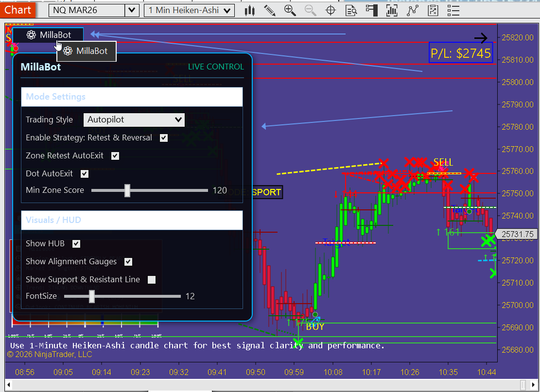Open the drawing tools pencil icon
540x392 pixels.
[270, 10]
